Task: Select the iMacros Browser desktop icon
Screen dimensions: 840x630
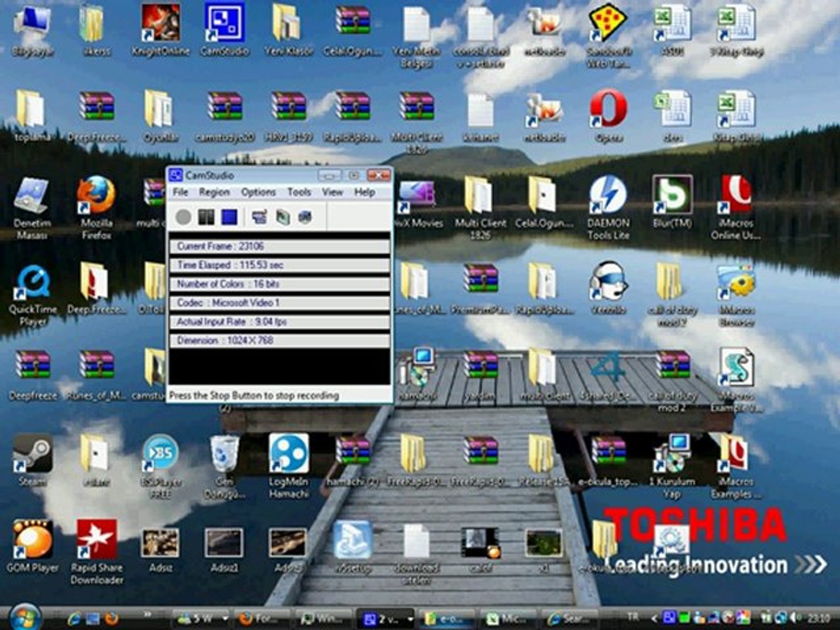Action: [x=736, y=295]
